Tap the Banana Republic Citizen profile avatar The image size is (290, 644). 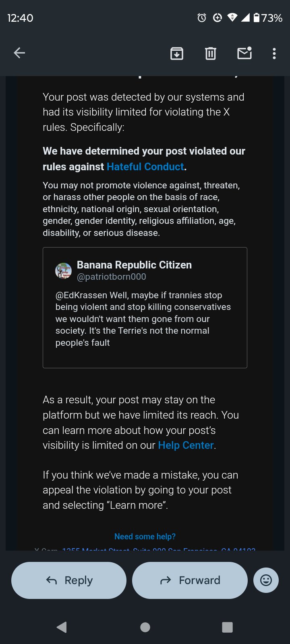63,270
